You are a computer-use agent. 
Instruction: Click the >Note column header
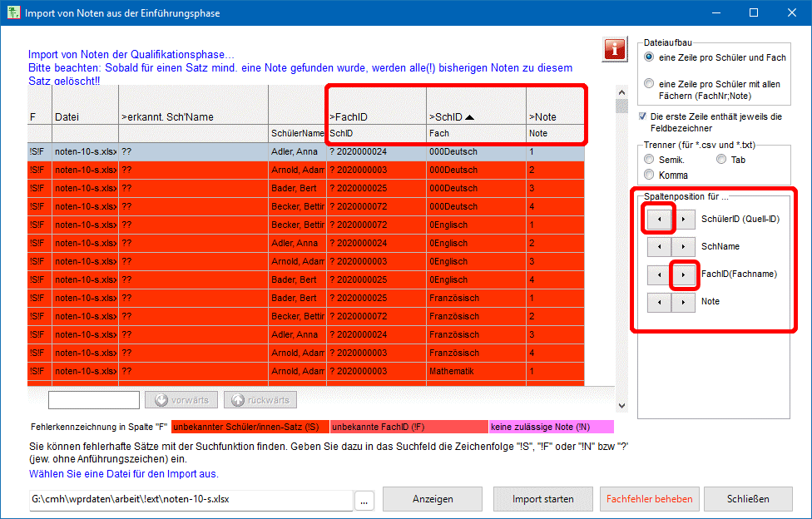pos(555,117)
